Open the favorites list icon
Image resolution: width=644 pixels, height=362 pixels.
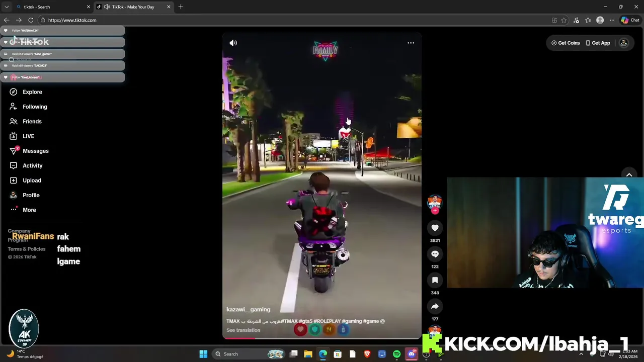pos(588,20)
